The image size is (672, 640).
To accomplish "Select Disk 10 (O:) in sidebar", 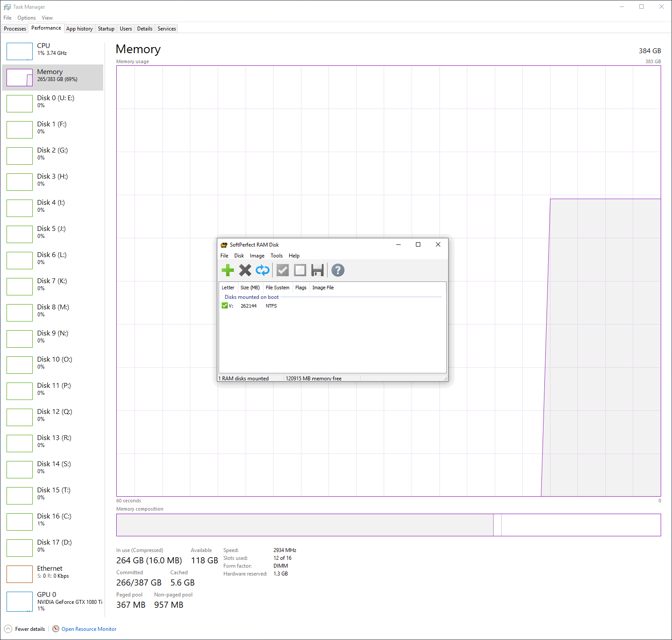I will click(53, 365).
